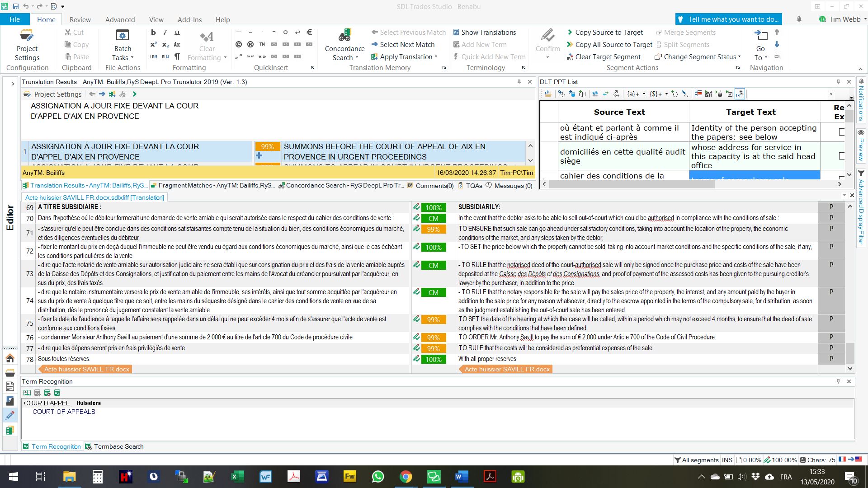This screenshot has width=868, height=488.
Task: Click Copy All Source to Target
Action: point(609,44)
